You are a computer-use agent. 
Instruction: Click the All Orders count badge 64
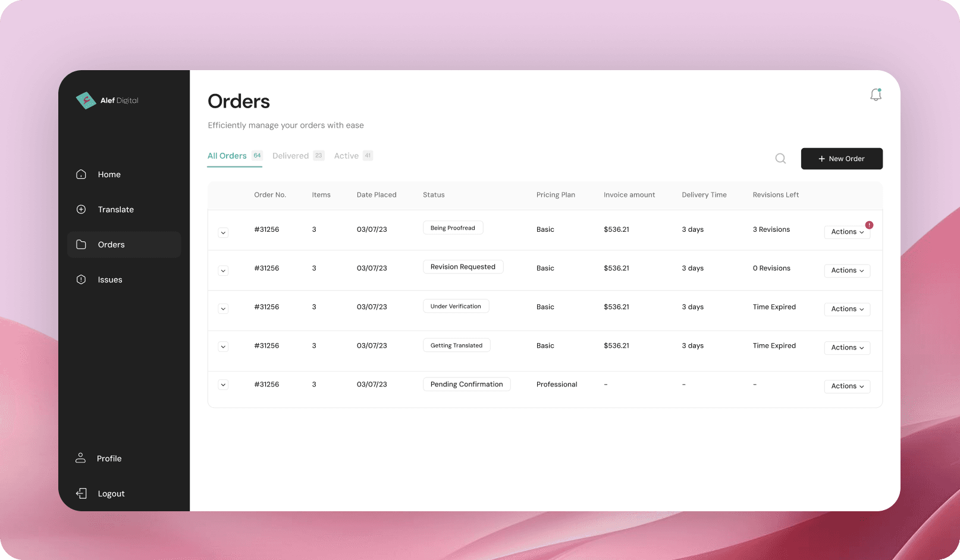click(x=257, y=156)
